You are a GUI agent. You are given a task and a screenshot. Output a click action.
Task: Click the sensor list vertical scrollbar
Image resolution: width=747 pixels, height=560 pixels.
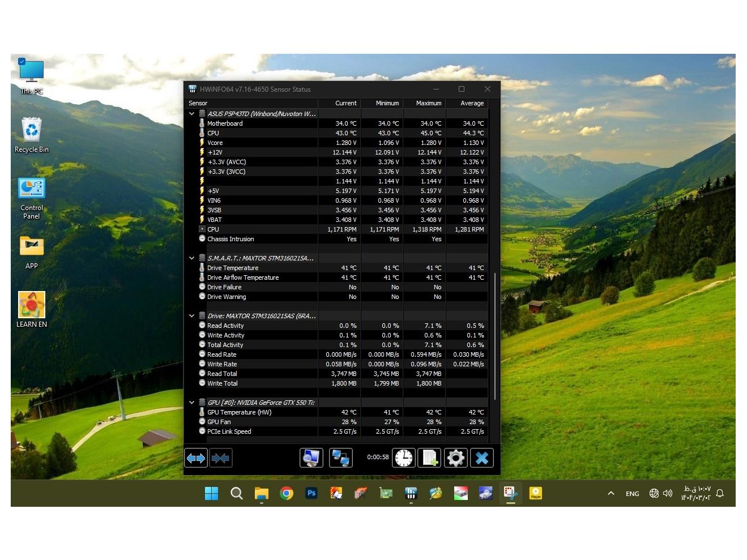click(x=495, y=334)
